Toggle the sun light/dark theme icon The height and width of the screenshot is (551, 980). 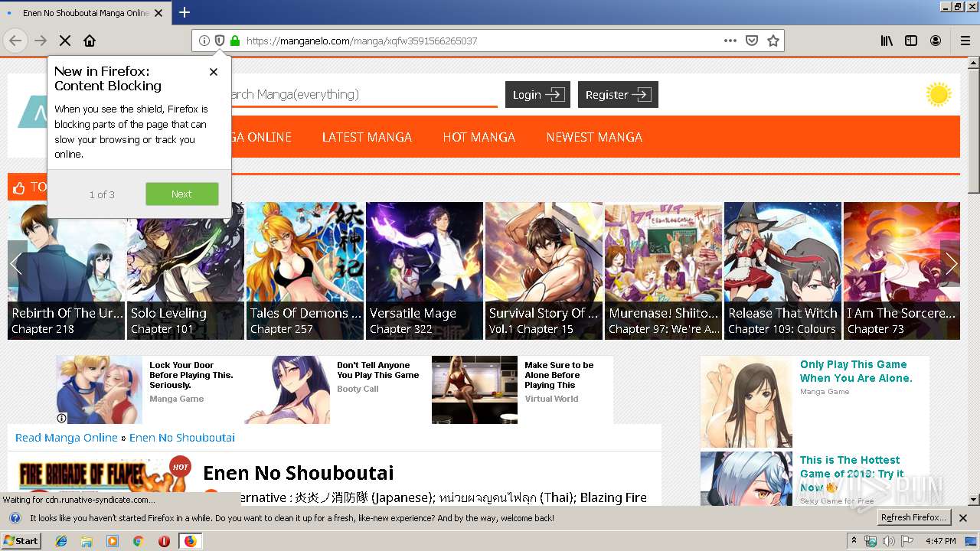938,95
